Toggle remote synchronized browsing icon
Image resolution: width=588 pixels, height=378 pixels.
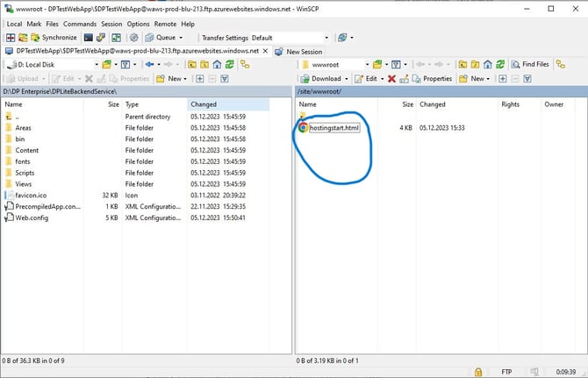click(561, 64)
